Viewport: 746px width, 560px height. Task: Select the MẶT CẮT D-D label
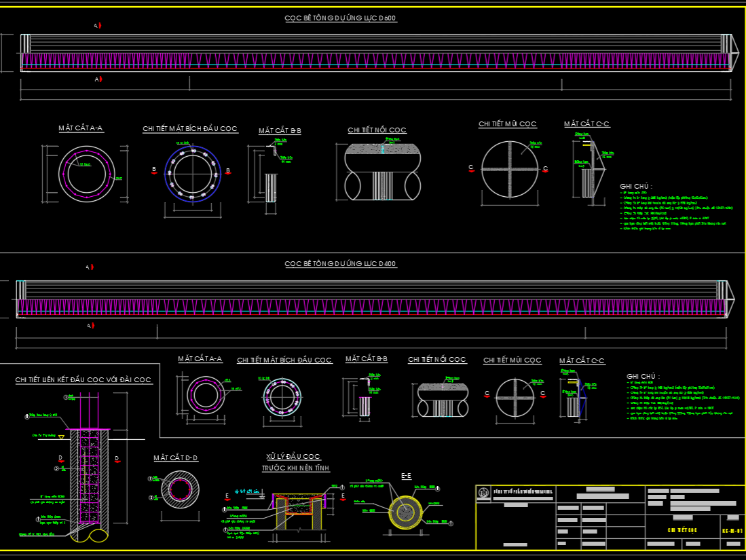(x=176, y=458)
